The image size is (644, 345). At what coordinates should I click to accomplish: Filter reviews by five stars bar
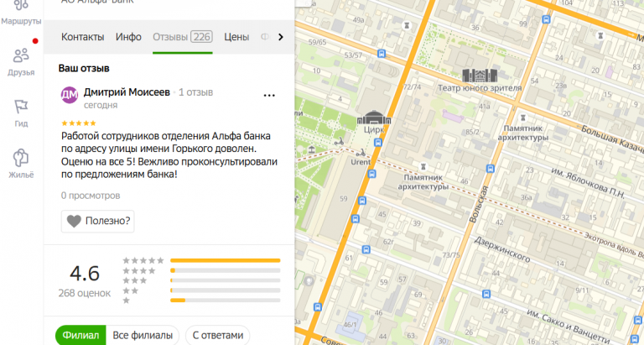tap(225, 260)
